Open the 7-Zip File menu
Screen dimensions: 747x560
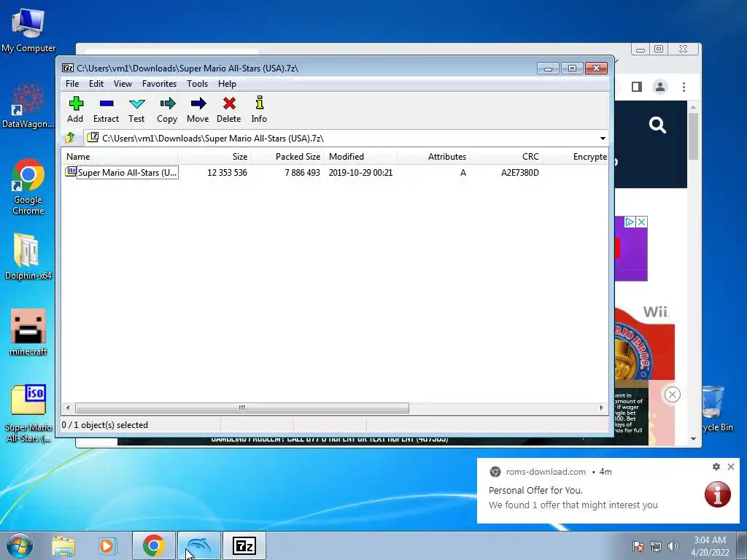(72, 84)
